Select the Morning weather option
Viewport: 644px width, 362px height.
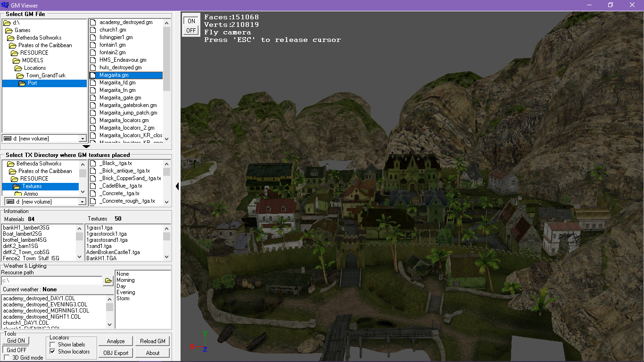(x=125, y=280)
